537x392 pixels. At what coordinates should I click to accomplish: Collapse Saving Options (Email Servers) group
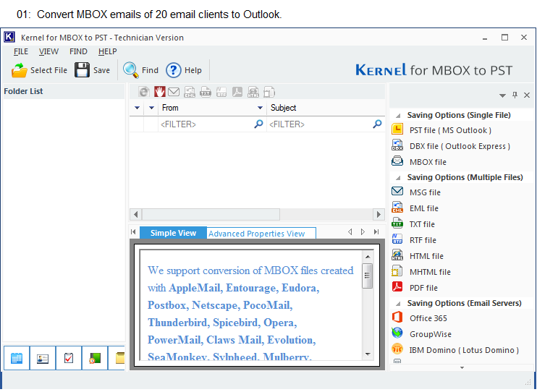tap(398, 304)
